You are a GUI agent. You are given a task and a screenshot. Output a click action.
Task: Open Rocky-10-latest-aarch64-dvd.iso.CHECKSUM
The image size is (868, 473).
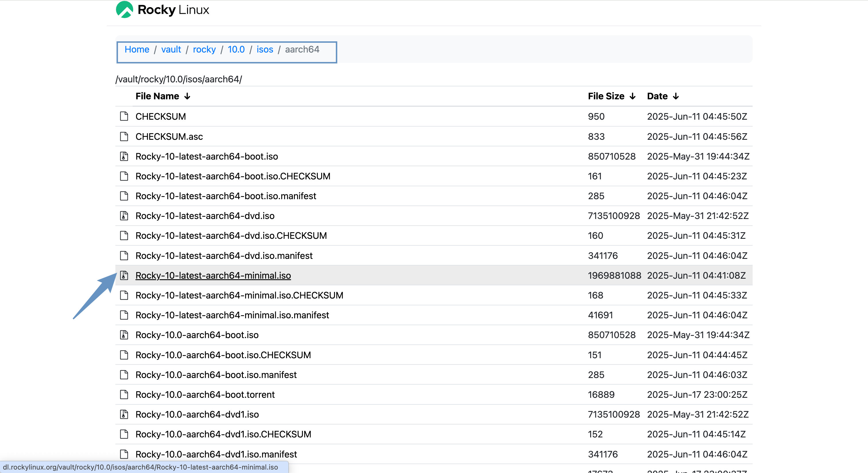point(231,235)
